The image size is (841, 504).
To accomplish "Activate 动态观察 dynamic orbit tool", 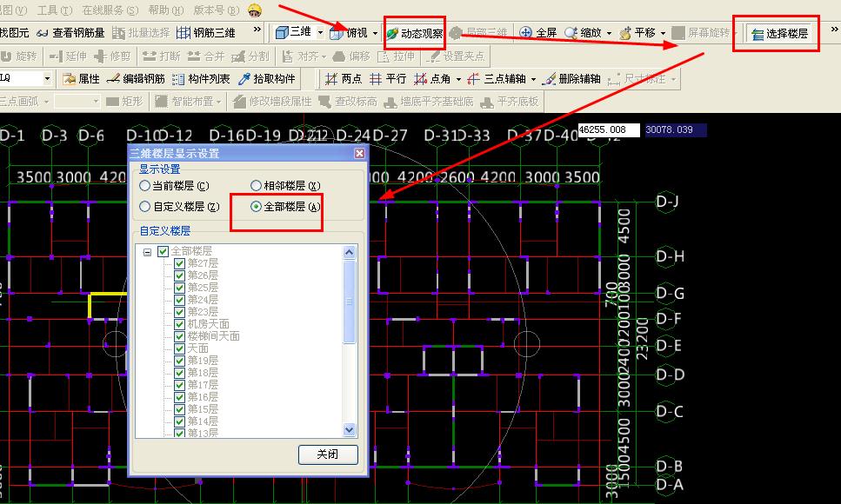I will [415, 33].
